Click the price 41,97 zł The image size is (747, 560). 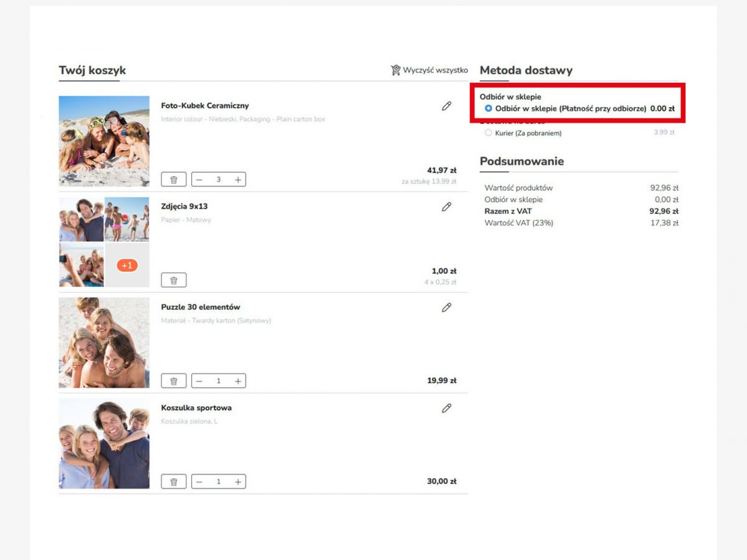[x=442, y=170]
